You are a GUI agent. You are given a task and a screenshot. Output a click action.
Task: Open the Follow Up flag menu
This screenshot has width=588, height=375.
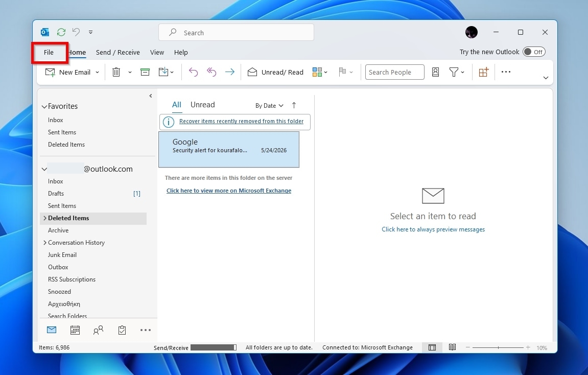[345, 72]
